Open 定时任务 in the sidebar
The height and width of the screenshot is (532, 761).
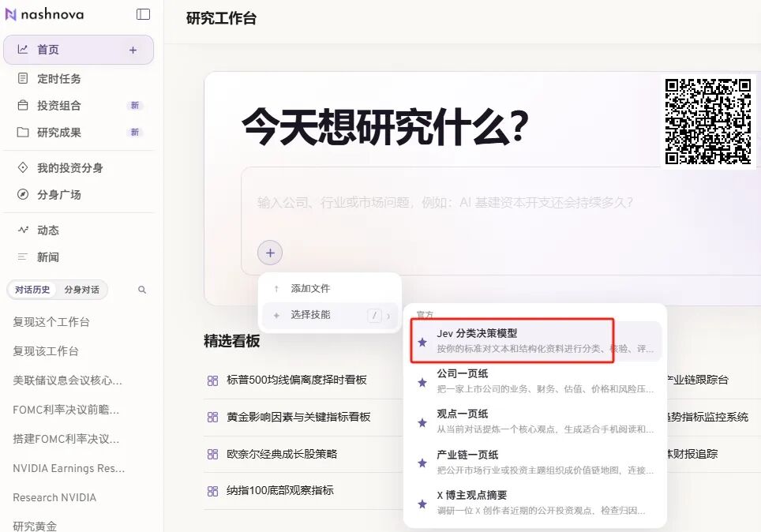(59, 79)
